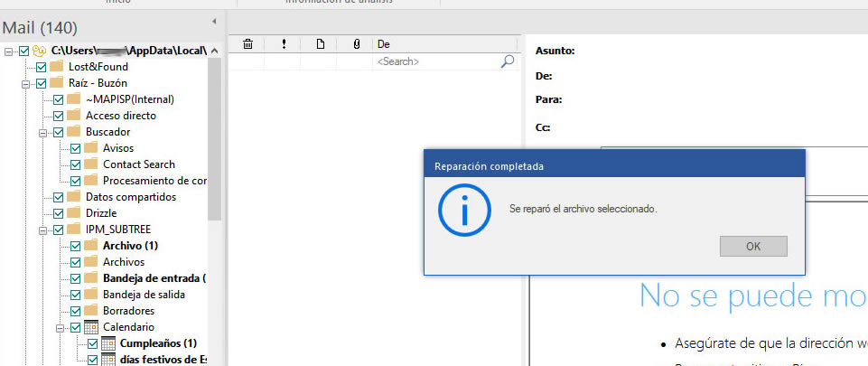The width and height of the screenshot is (868, 366).
Task: Select the Drizzle folder
Action: coord(101,213)
